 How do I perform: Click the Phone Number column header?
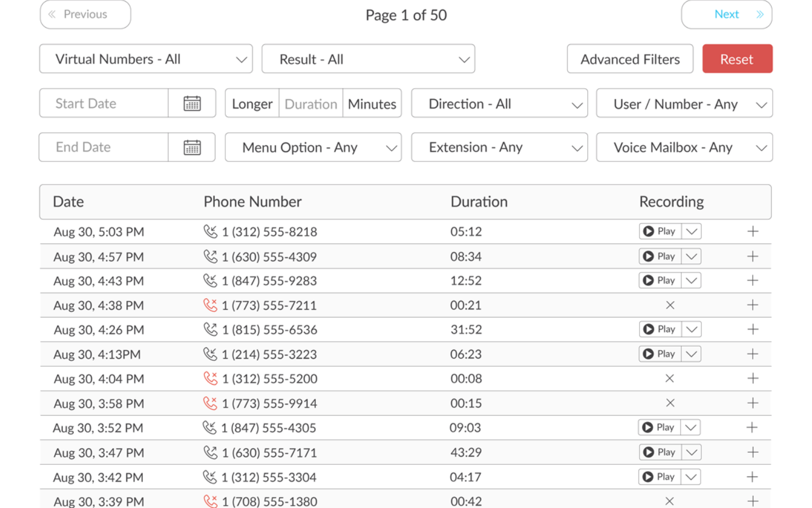click(x=252, y=202)
